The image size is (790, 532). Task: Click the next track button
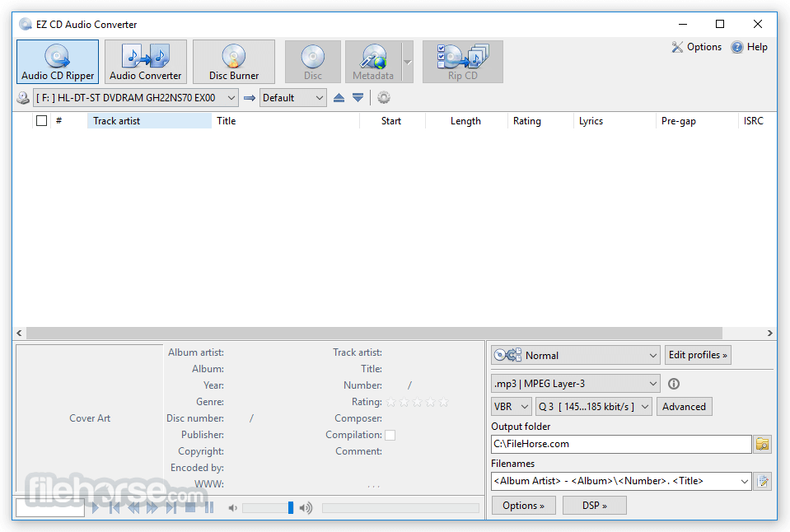click(x=171, y=507)
